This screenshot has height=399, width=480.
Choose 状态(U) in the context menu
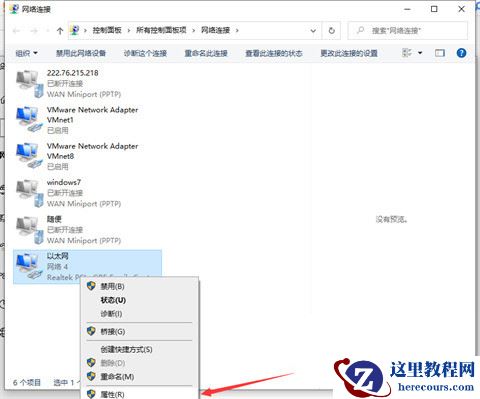tap(140, 300)
